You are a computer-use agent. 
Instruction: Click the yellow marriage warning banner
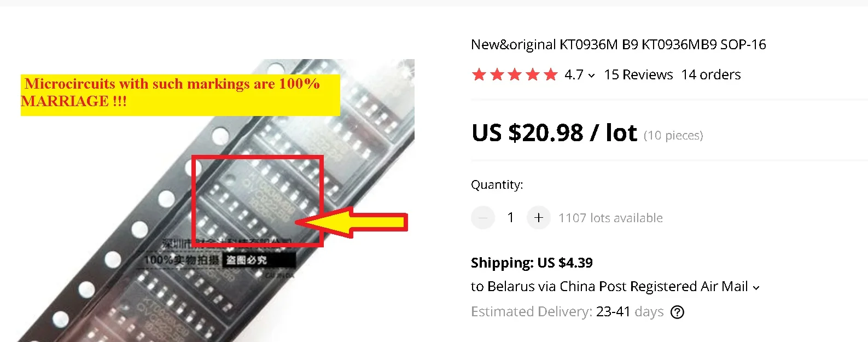(x=180, y=95)
